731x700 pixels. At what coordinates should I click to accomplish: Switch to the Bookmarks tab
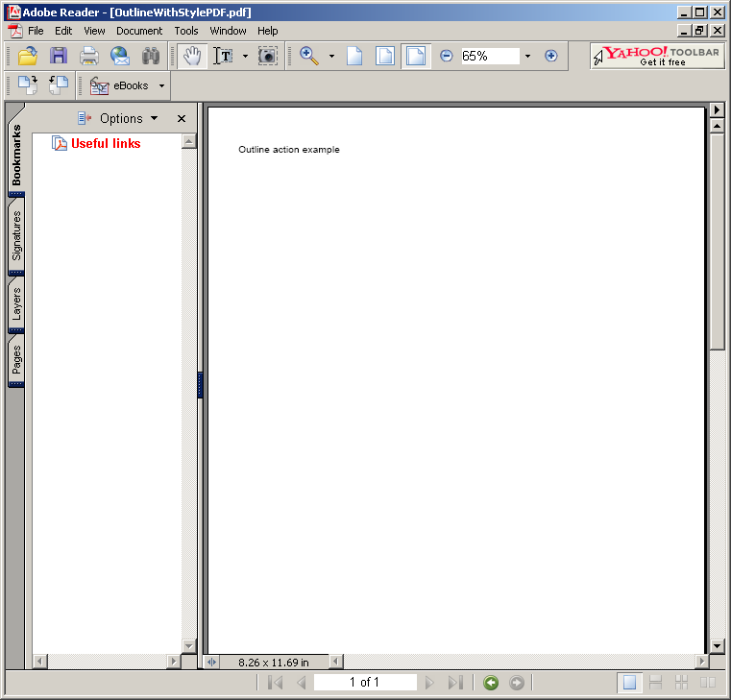coord(16,154)
